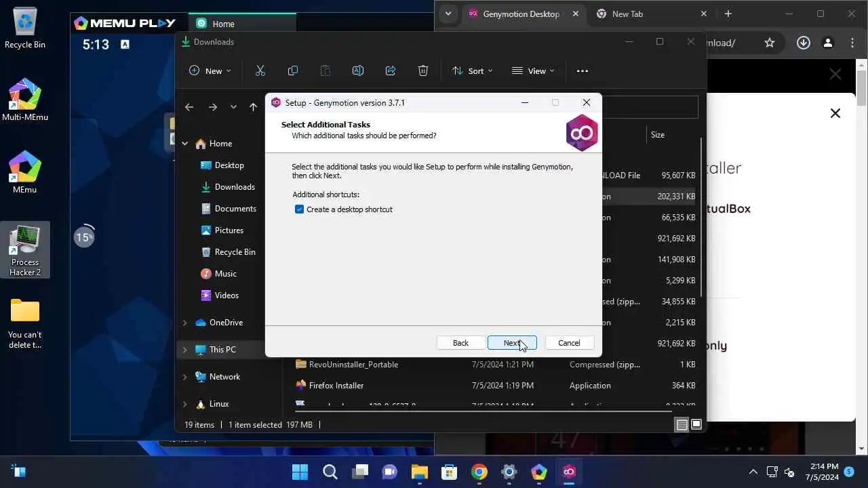Open Chrome downloads icon
The height and width of the screenshot is (488, 868).
[x=804, y=43]
